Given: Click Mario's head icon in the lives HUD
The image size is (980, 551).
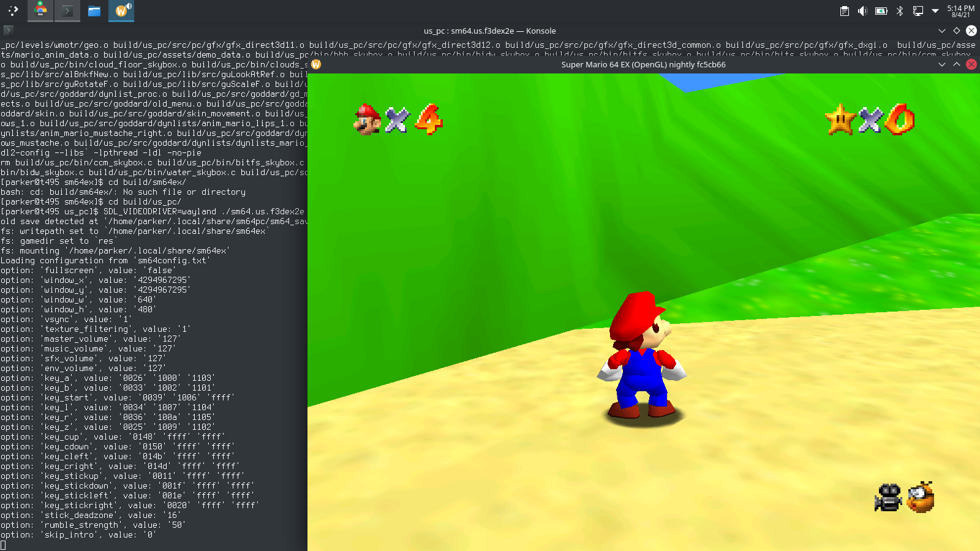Looking at the screenshot, I should (367, 121).
